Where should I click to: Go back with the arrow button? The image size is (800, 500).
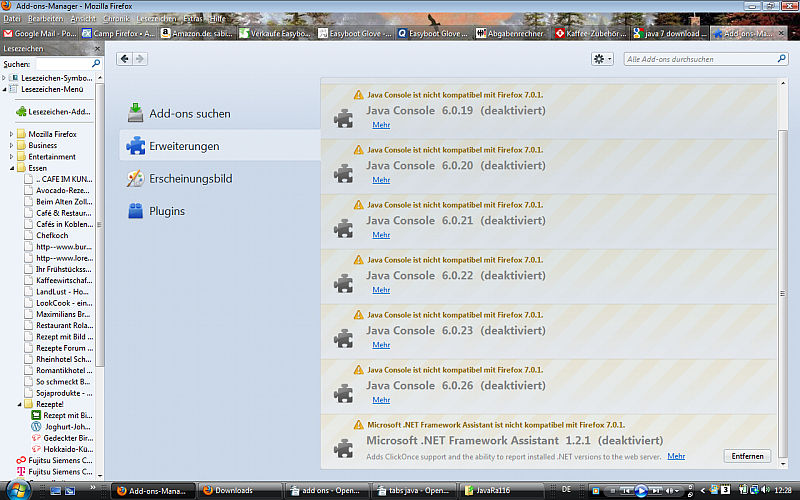click(x=124, y=59)
